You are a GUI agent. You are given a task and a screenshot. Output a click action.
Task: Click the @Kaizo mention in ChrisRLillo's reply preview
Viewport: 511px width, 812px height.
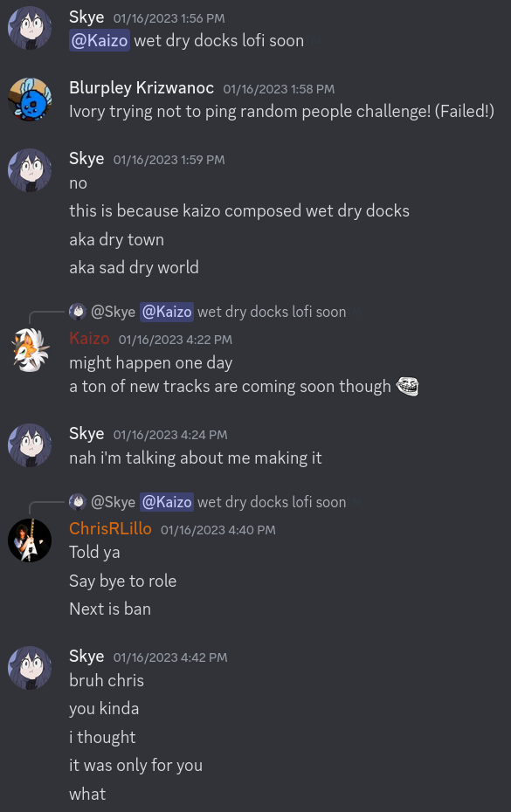tap(167, 502)
